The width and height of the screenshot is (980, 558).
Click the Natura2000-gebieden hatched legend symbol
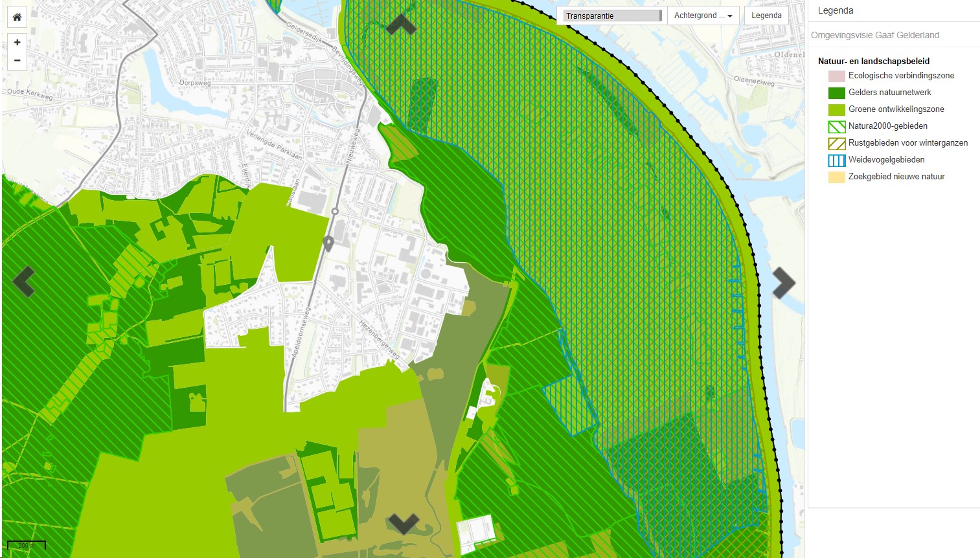pos(836,126)
